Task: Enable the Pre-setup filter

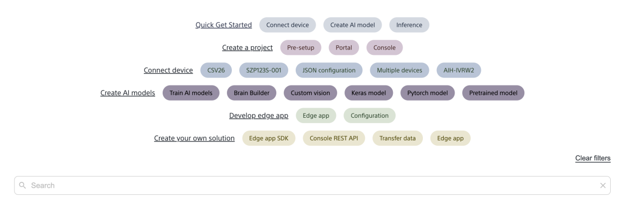Action: tap(301, 47)
